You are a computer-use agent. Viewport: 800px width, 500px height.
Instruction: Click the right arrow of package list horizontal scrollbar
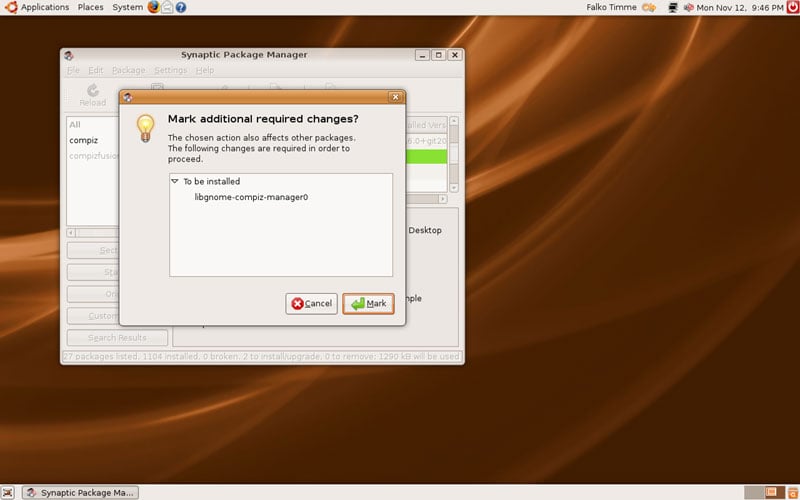(442, 199)
